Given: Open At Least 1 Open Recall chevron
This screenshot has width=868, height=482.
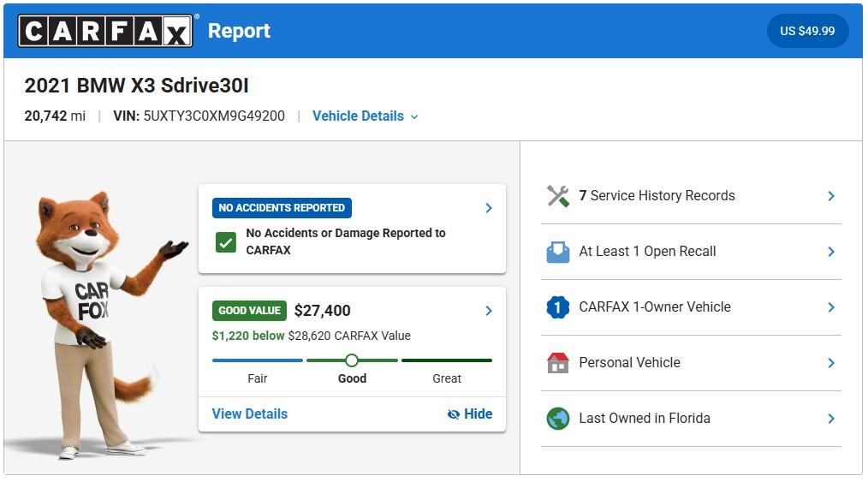Looking at the screenshot, I should (831, 252).
